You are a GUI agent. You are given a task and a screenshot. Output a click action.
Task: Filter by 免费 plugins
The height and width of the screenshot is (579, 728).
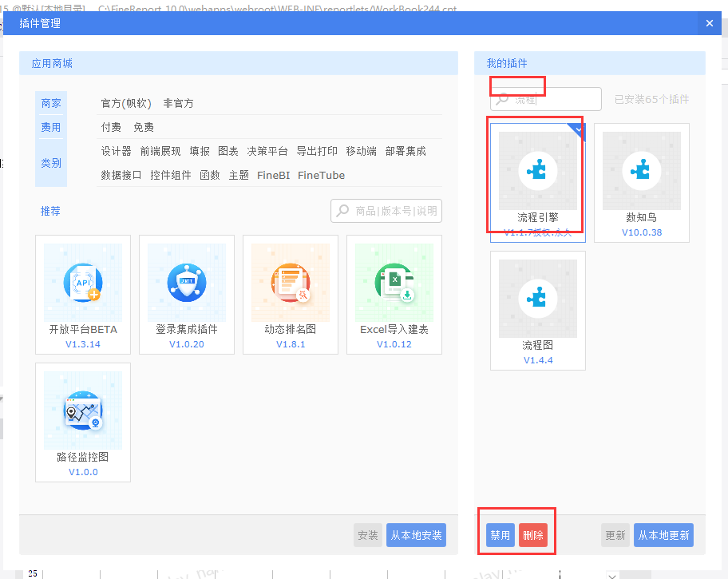click(x=144, y=127)
